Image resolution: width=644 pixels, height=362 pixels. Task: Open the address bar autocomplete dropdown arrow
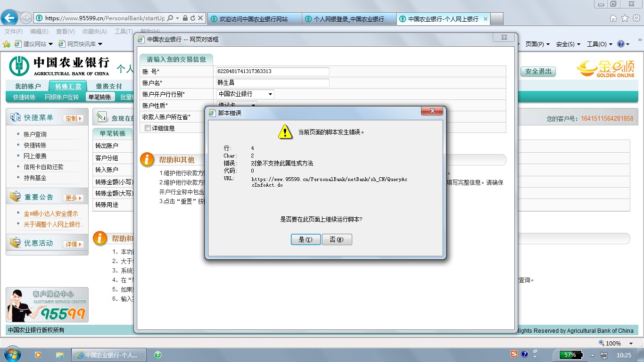(178, 18)
